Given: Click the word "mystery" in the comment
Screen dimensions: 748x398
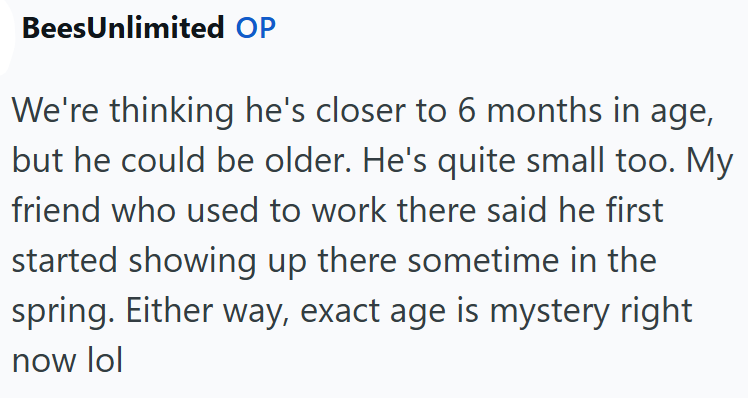Looking at the screenshot, I should coord(550,311).
